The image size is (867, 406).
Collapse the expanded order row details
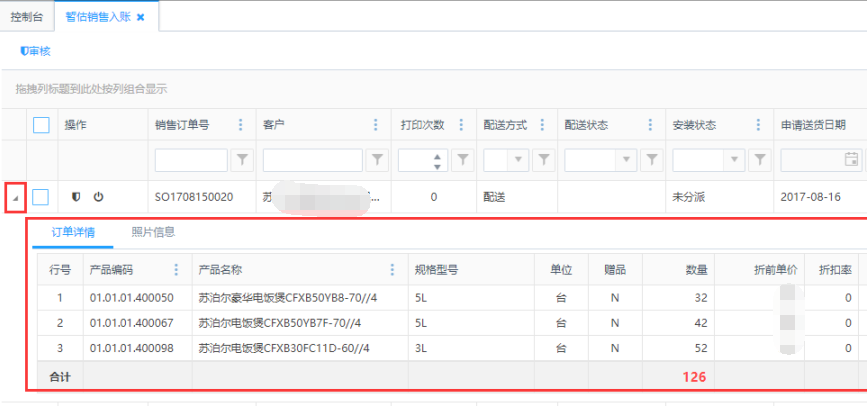coord(15,197)
